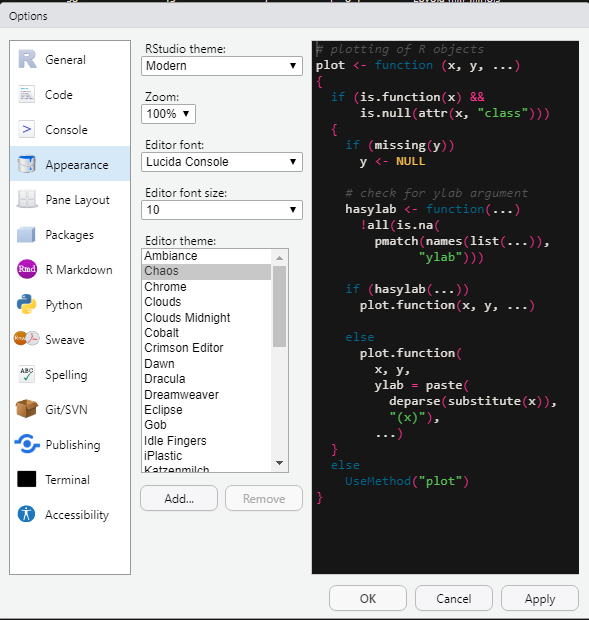Click the Appearance paint bucket icon

27,164
